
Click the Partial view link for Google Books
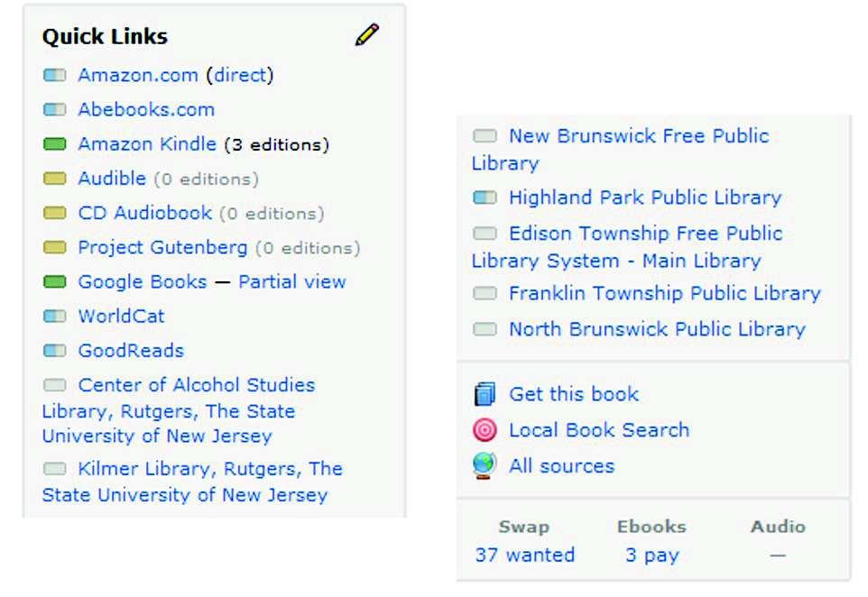291,281
